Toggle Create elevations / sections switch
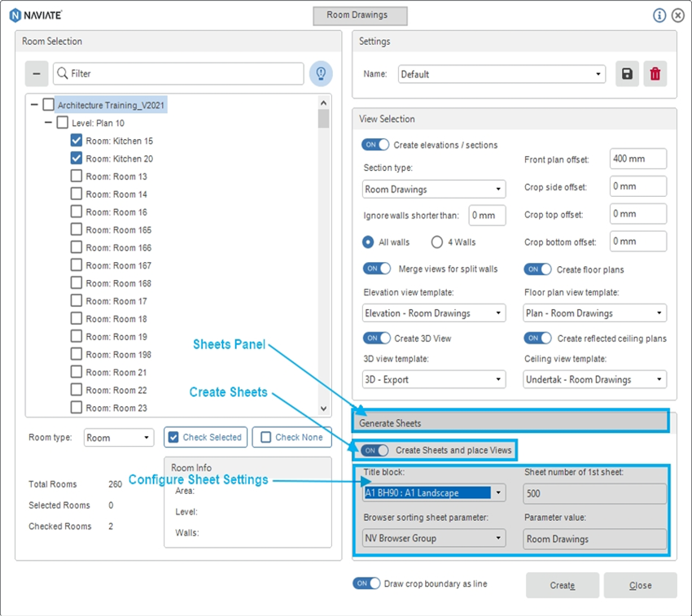The image size is (692, 616). [375, 145]
